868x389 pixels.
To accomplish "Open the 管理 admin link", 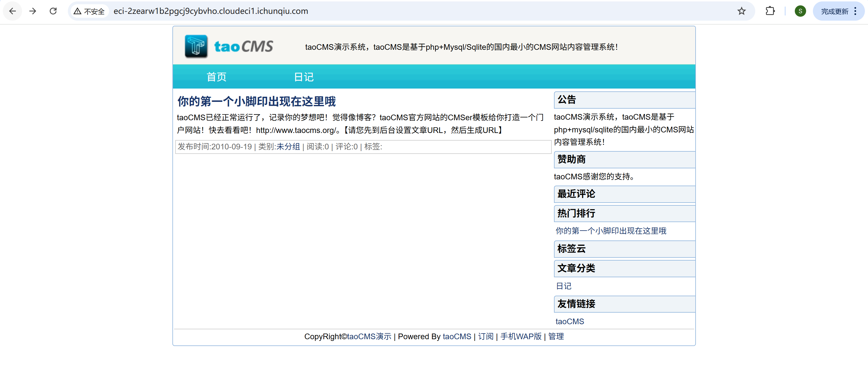I will (556, 336).
